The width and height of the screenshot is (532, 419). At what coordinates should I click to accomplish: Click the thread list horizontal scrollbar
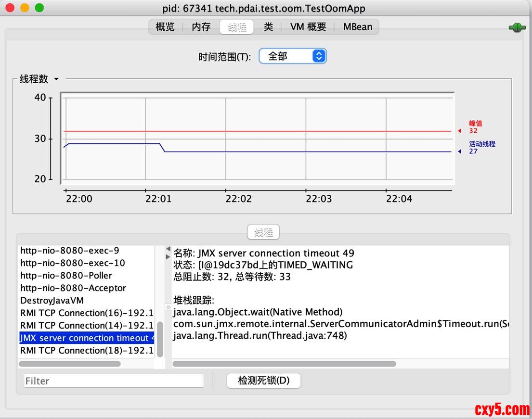(69, 364)
